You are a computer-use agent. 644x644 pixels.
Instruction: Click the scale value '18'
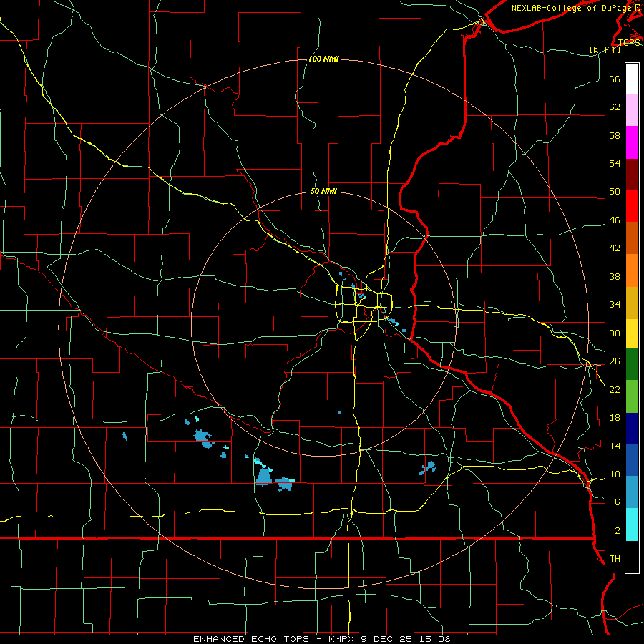point(615,418)
